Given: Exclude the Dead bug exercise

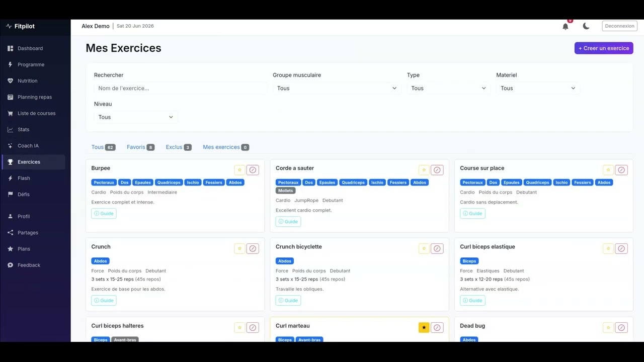Looking at the screenshot, I should tap(621, 327).
